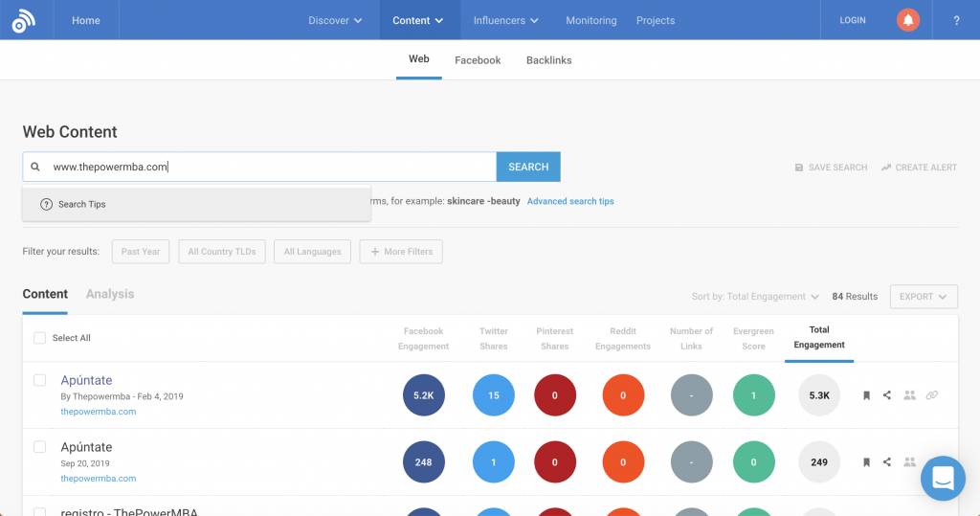Open the Past Year date filter
The width and height of the screenshot is (980, 516).
tap(141, 252)
